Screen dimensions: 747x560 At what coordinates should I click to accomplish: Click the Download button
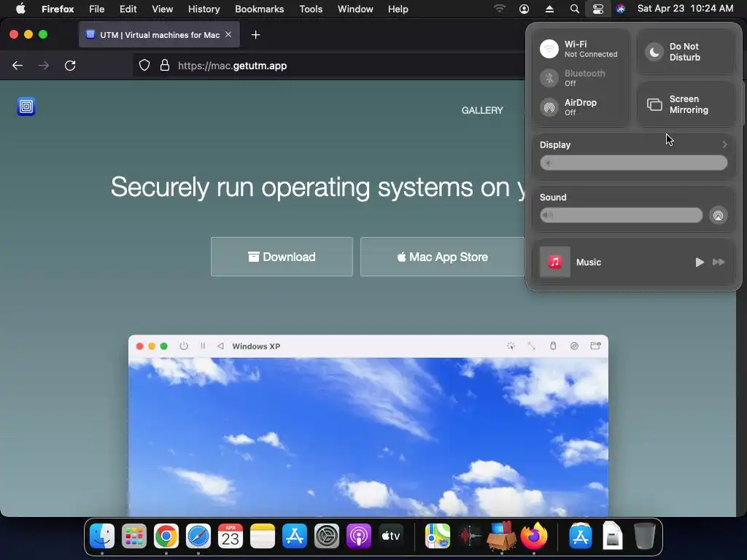click(282, 257)
